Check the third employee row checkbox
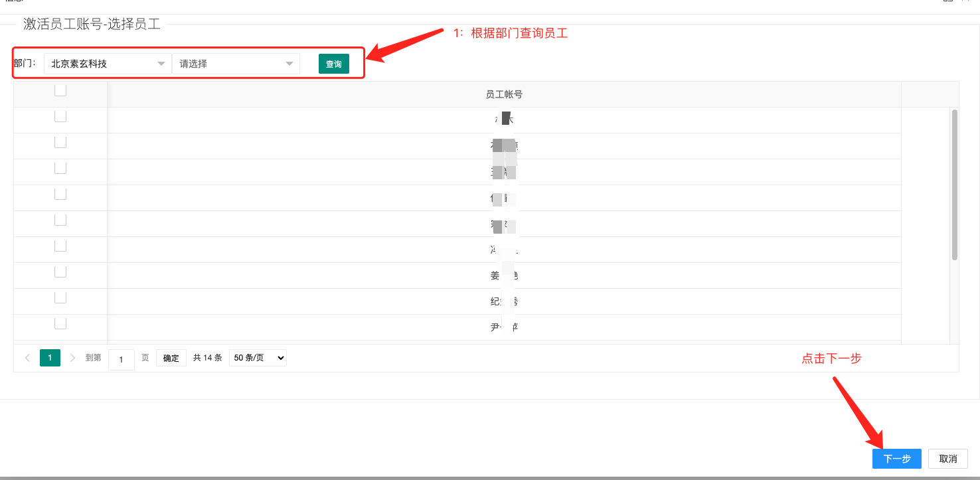The image size is (980, 480). pyautogui.click(x=60, y=168)
